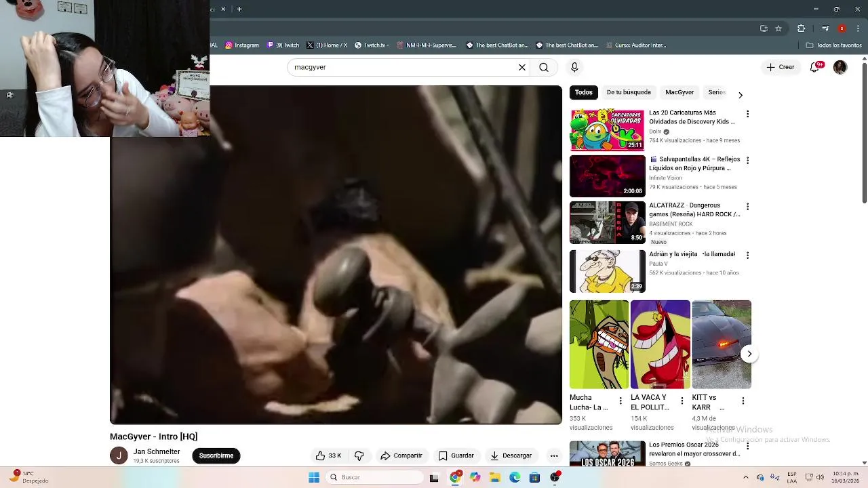Click the Compartir button
This screenshot has width=868, height=488.
(x=401, y=455)
